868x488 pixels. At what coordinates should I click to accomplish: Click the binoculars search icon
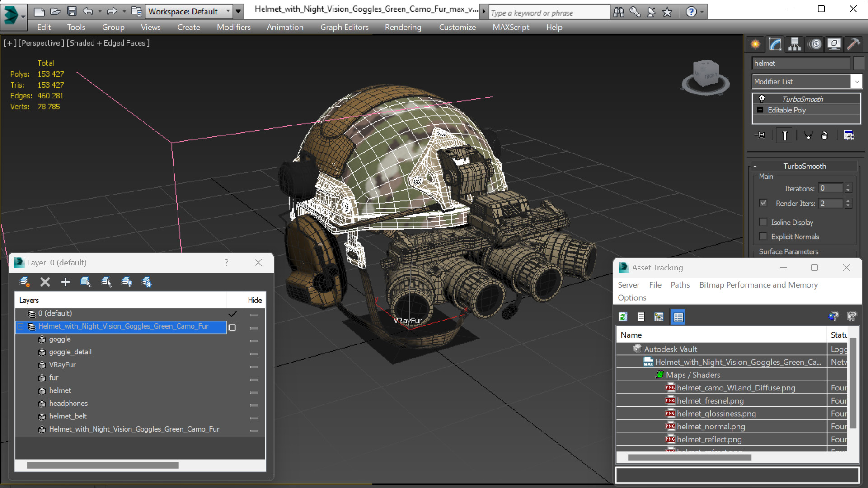tap(619, 12)
